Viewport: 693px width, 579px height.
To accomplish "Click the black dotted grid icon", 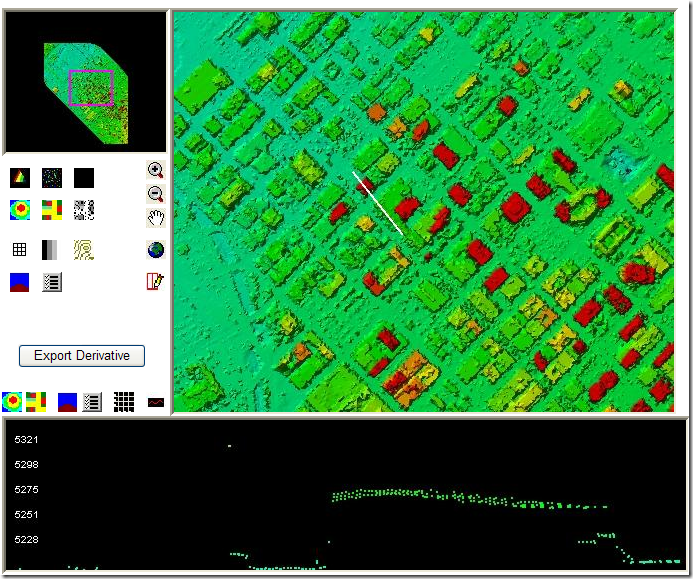I will 123,402.
